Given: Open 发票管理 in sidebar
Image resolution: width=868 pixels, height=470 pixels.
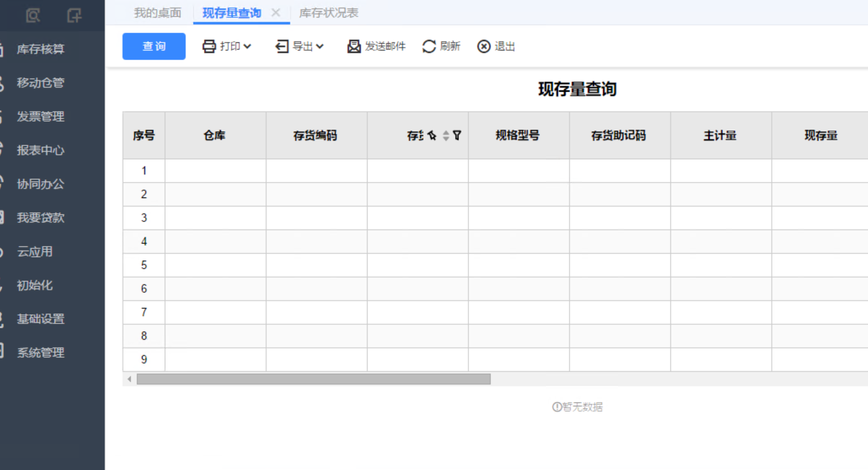Looking at the screenshot, I should click(40, 116).
